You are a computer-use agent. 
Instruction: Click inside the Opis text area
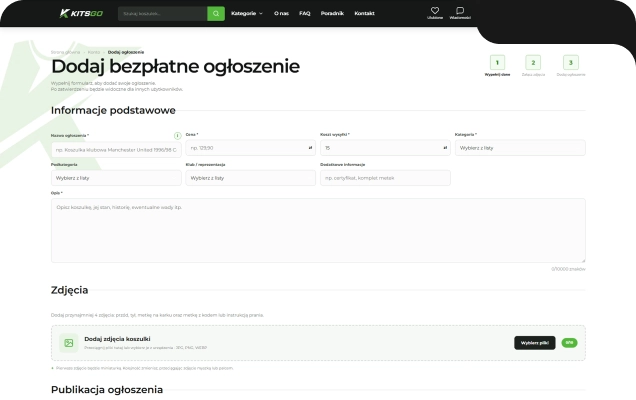point(318,230)
